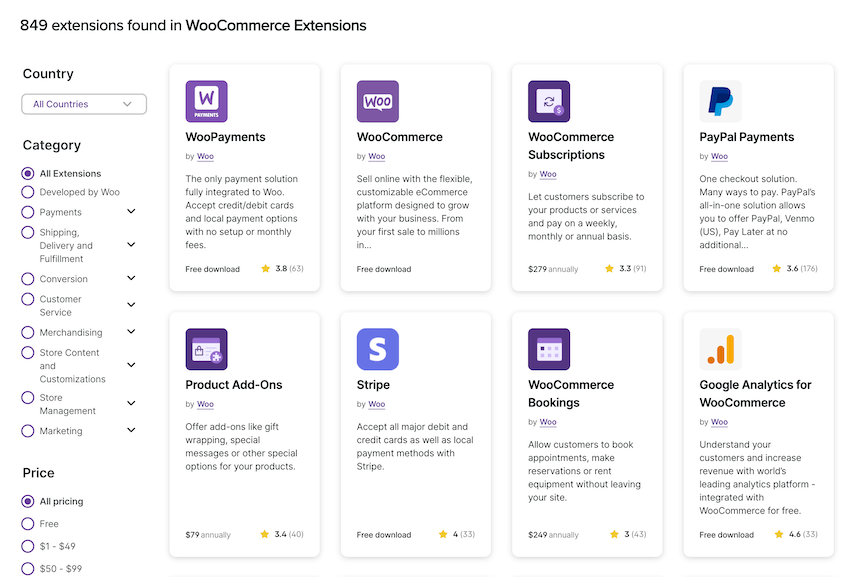
Task: Select the Developed by Woo radio
Action: pos(27,192)
